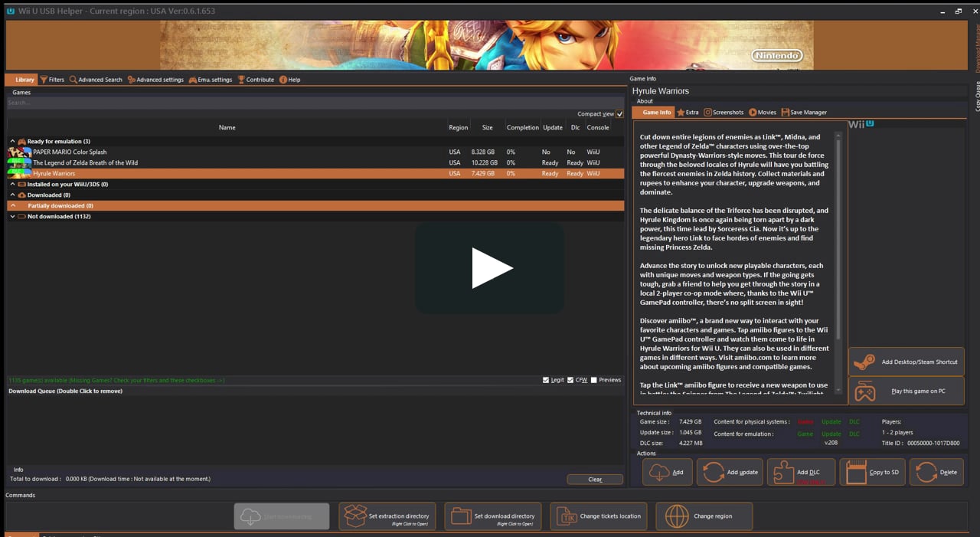Enable the Previews checkbox
The height and width of the screenshot is (537, 980).
point(593,380)
